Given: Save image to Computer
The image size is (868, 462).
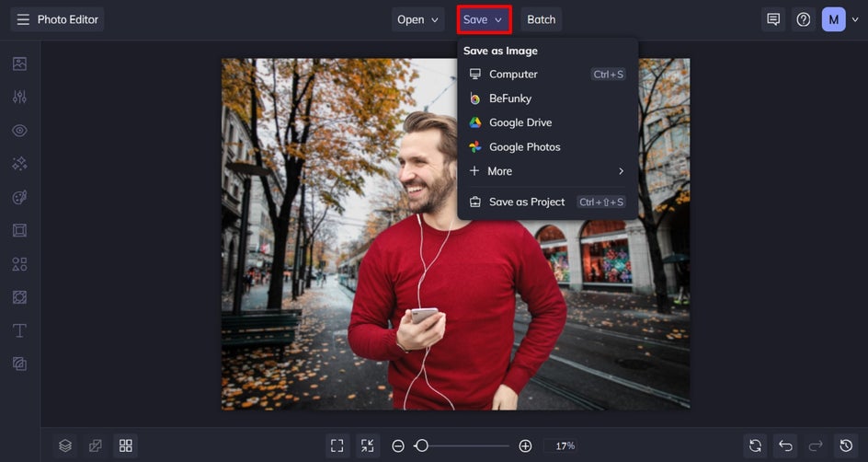Looking at the screenshot, I should click(x=547, y=75).
